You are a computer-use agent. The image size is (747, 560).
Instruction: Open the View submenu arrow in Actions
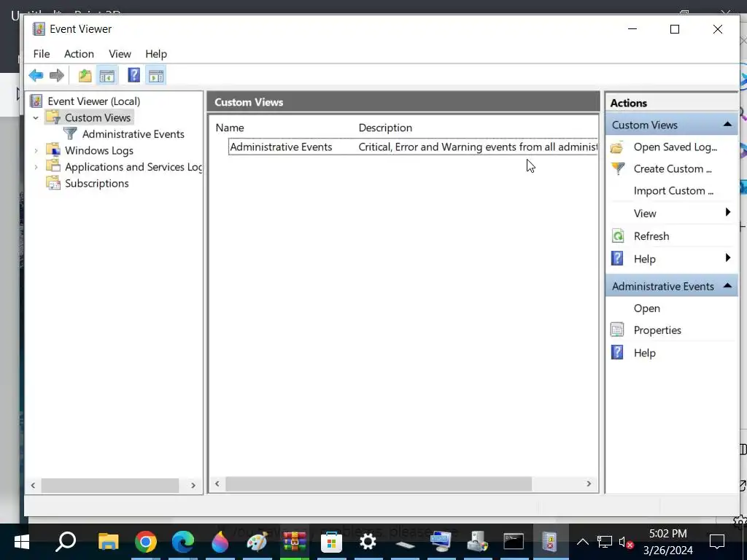(x=728, y=212)
